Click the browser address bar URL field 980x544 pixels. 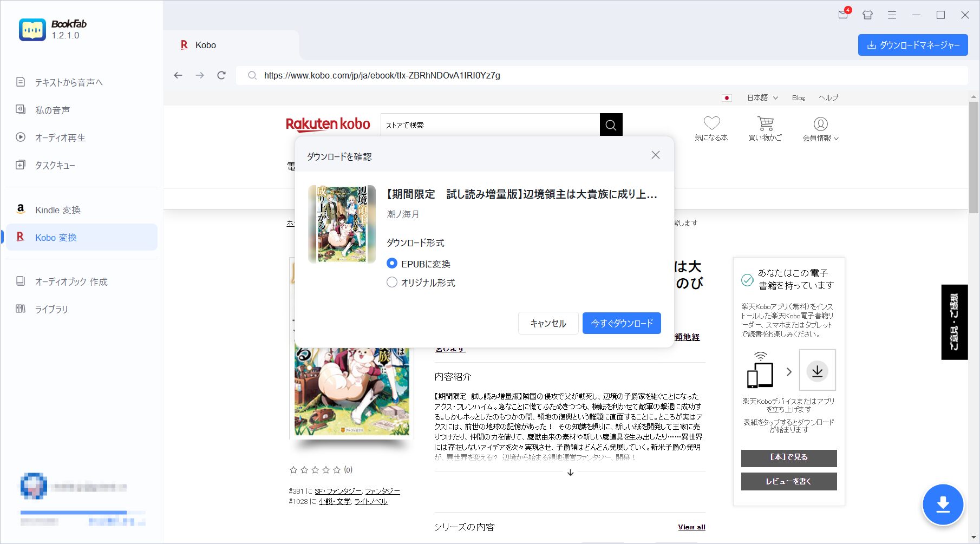[x=382, y=76]
